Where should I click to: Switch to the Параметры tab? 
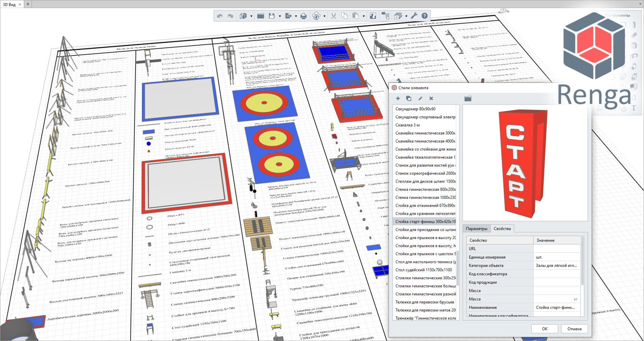point(476,229)
